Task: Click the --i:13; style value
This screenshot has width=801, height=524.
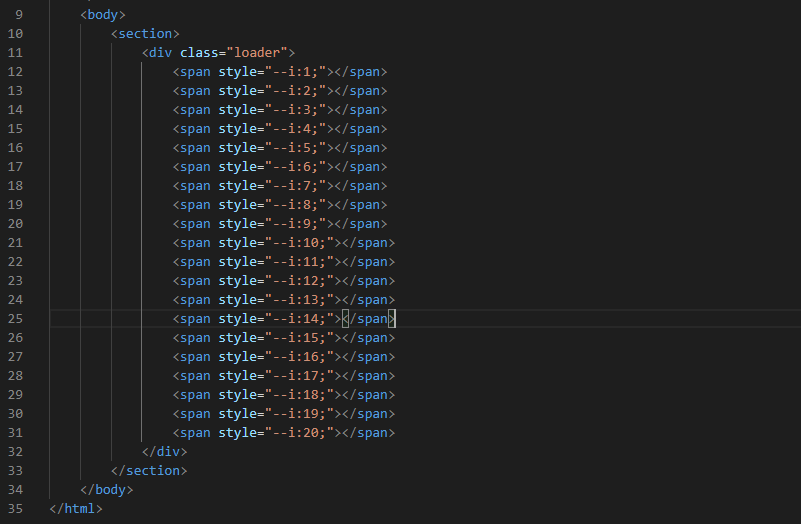Action: click(299, 300)
